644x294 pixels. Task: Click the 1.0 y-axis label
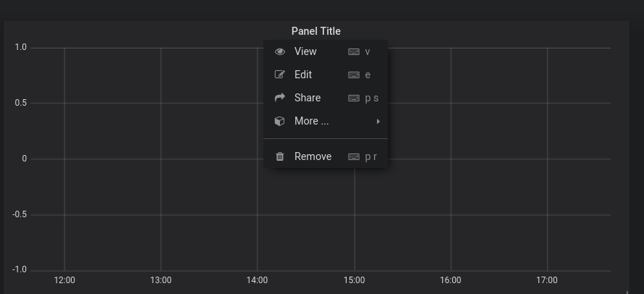20,48
